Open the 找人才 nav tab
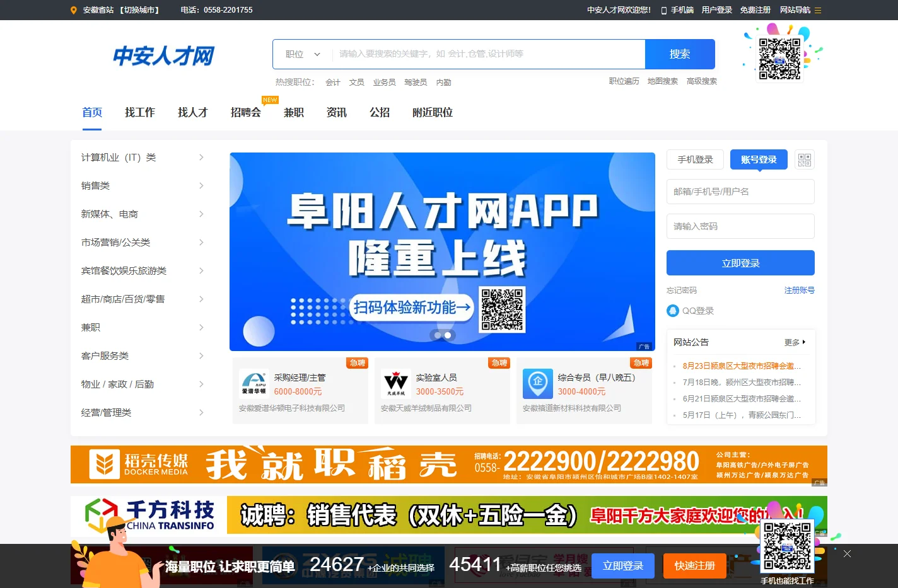Viewport: 898px width, 588px height. 193,113
